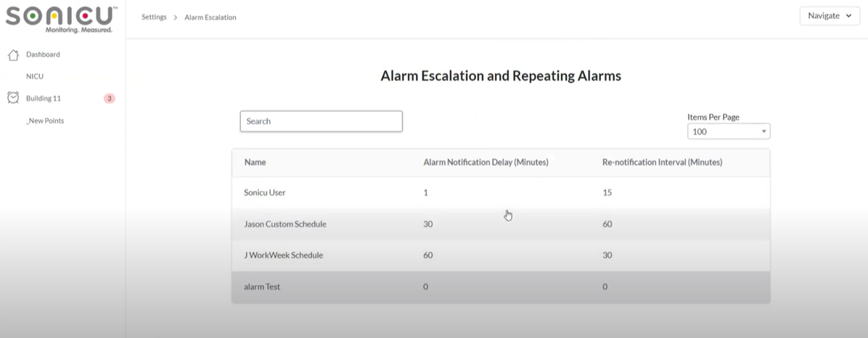Open the J WorkWeek Schedule row
This screenshot has width=868, height=338.
284,255
